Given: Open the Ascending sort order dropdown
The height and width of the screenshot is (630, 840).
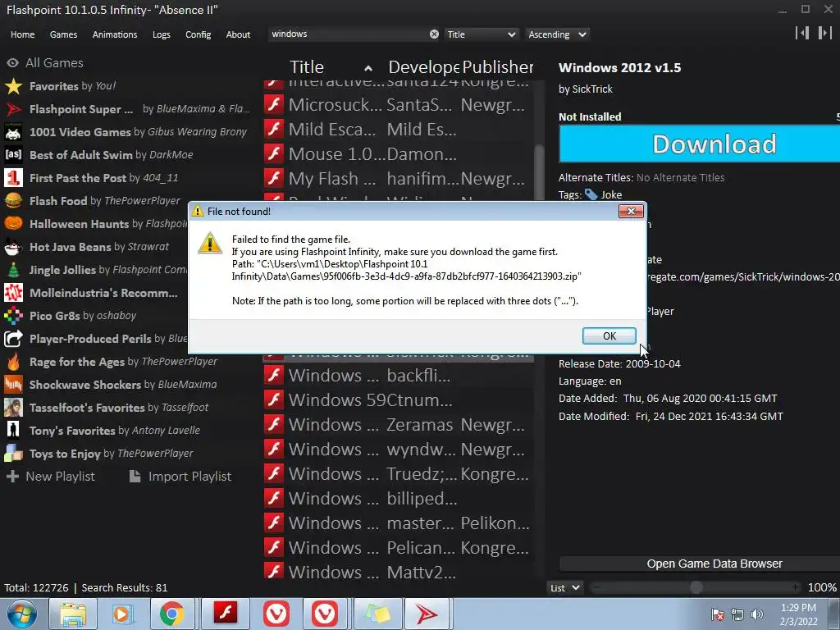Looking at the screenshot, I should (x=557, y=34).
